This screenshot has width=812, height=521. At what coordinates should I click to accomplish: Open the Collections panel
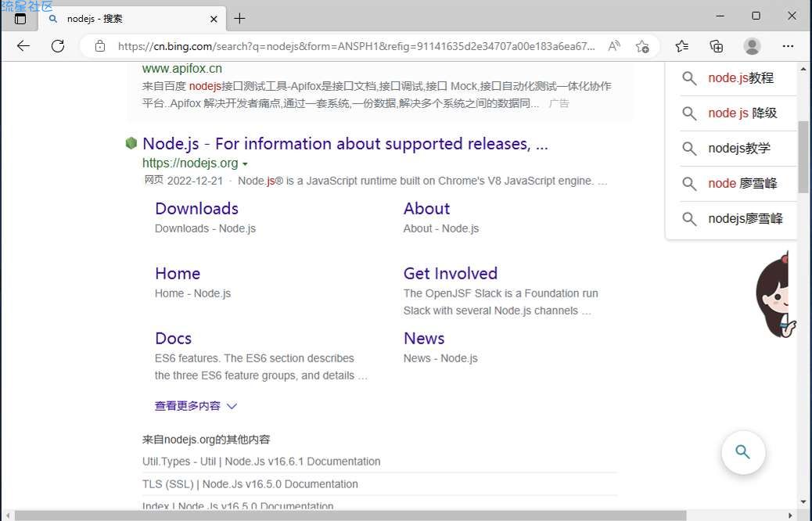(x=717, y=46)
